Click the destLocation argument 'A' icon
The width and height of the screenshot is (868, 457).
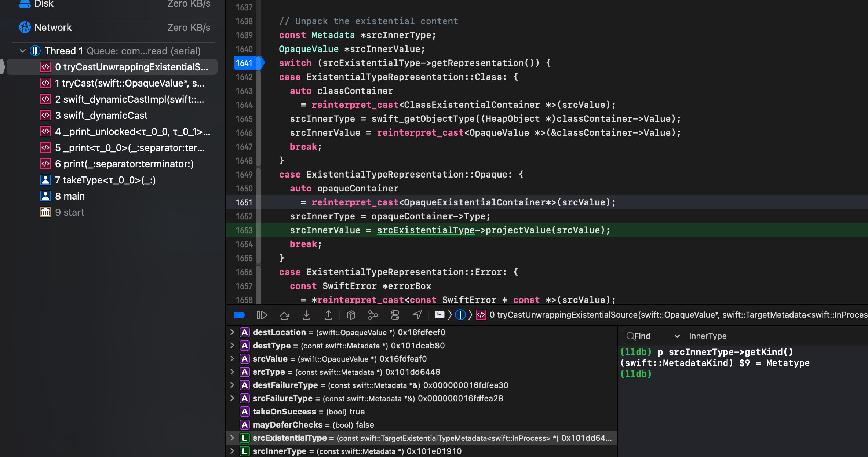click(x=245, y=332)
